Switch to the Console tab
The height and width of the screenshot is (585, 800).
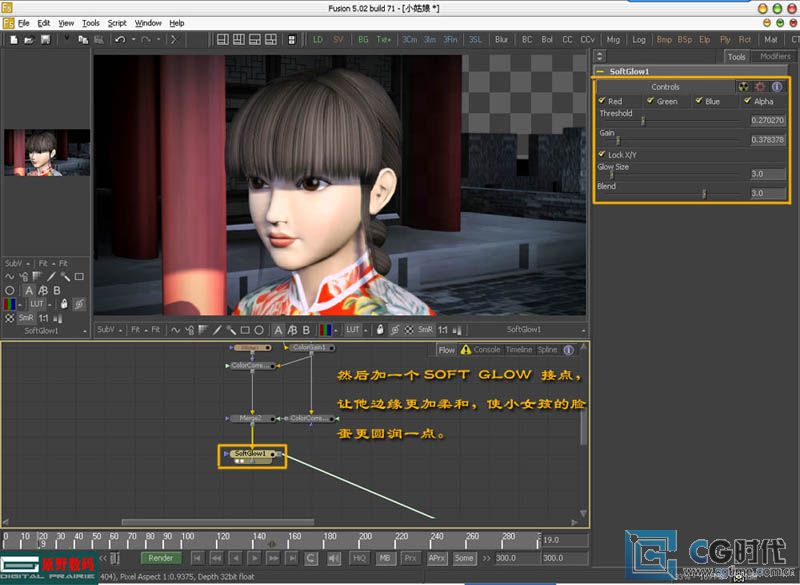tap(487, 350)
